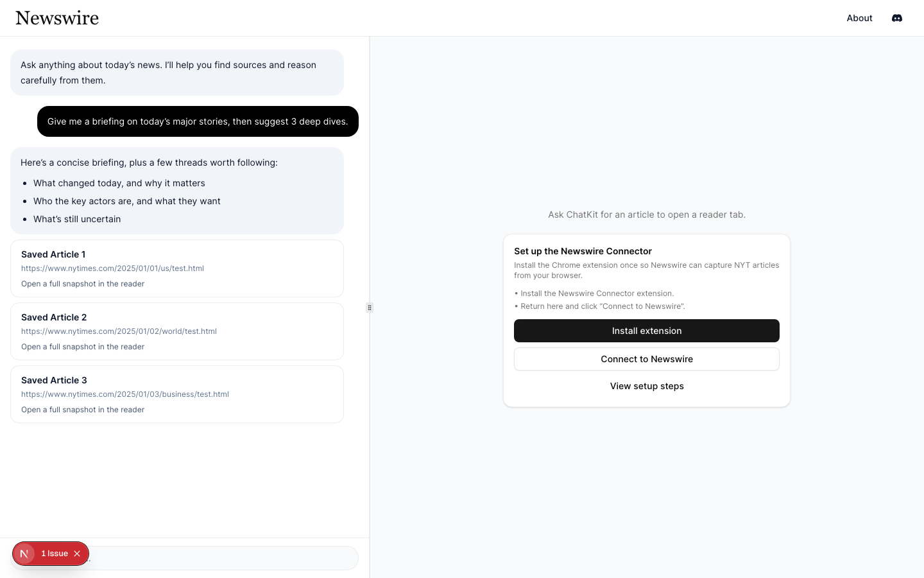Click Connect to Newswire
The width and height of the screenshot is (924, 578).
647,359
